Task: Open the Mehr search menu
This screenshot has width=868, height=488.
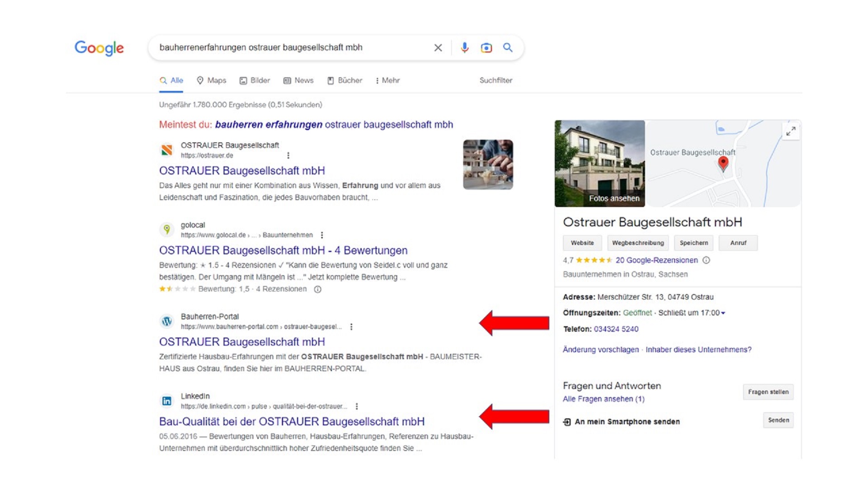Action: click(x=387, y=80)
